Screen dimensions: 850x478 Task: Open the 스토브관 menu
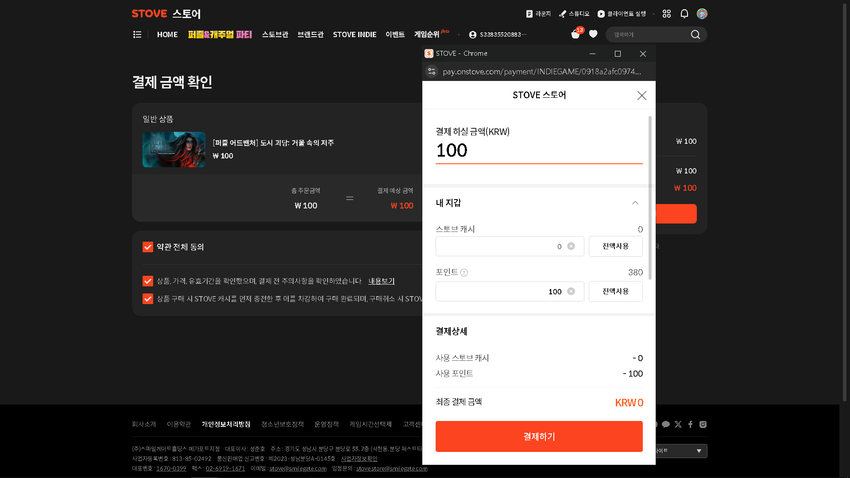pyautogui.click(x=275, y=35)
